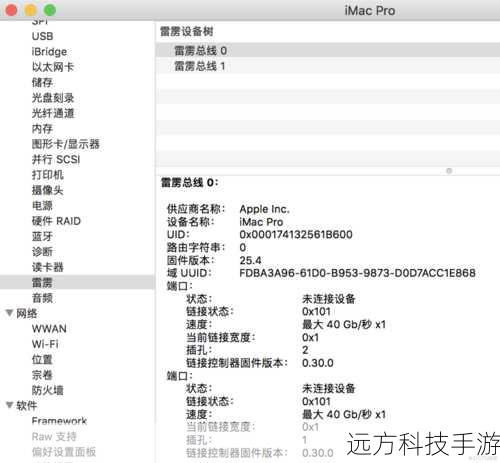This screenshot has height=463, width=500.
Task: Minimize the window with yellow button
Action: [31, 10]
